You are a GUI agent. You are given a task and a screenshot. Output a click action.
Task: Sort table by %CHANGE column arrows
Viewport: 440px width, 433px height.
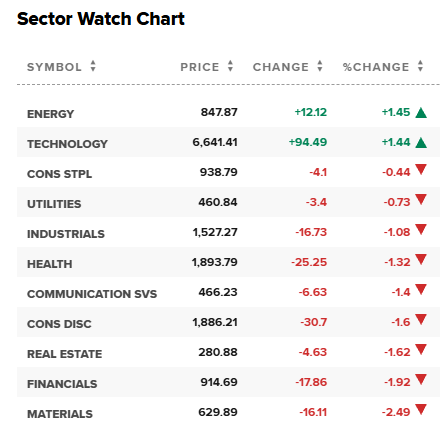[x=421, y=66]
